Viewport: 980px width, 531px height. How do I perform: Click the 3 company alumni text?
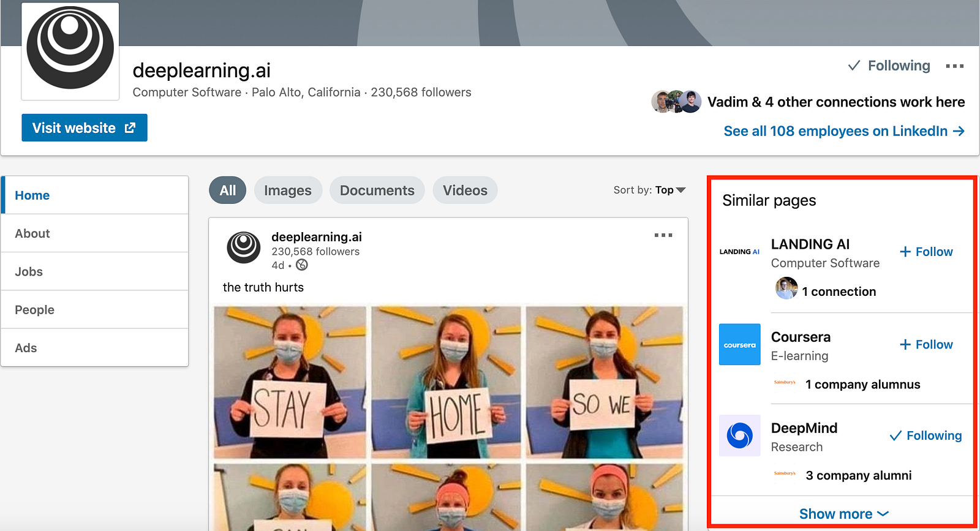[x=859, y=475]
